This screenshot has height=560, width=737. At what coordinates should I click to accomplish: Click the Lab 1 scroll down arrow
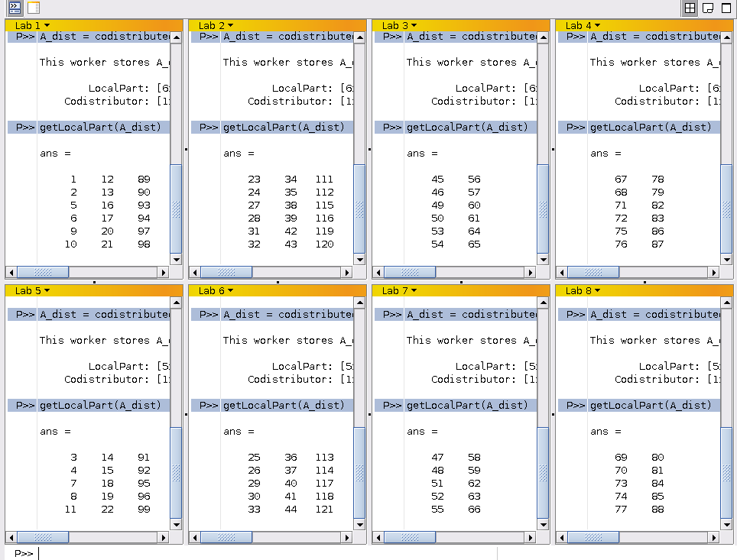click(177, 259)
